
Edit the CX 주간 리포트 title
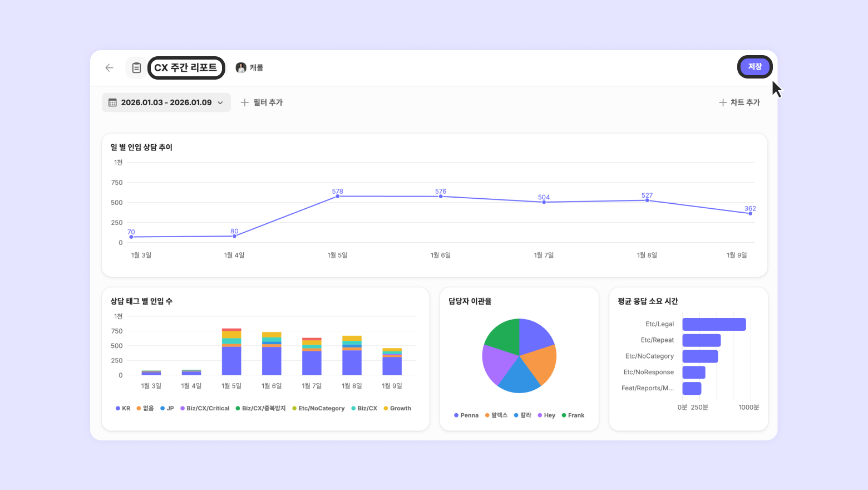[x=186, y=67]
